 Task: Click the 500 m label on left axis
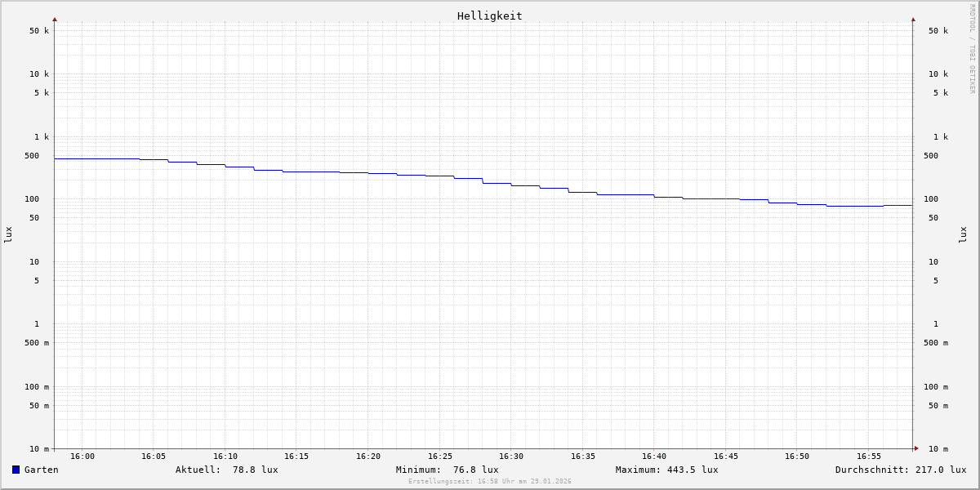37,343
